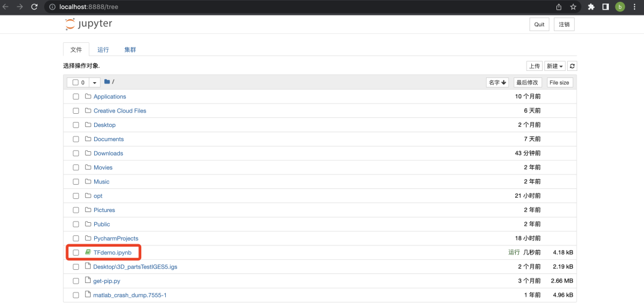Click the root folder icon in breadcrumb

pos(107,82)
